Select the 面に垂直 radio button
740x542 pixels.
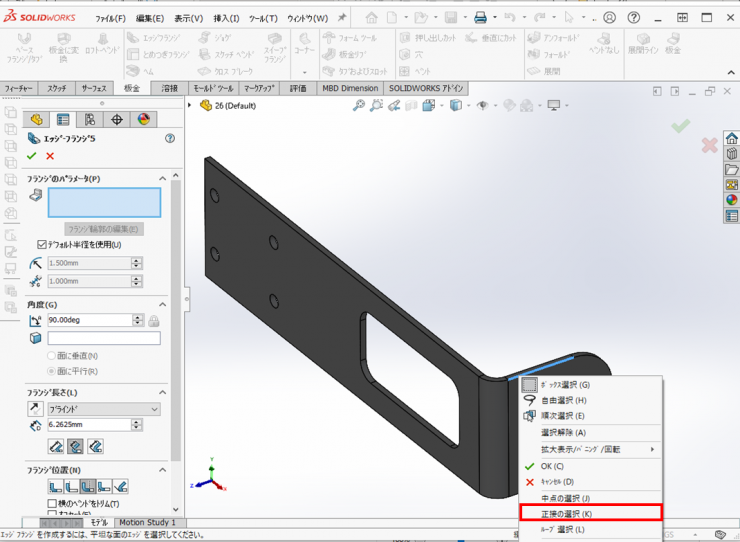tap(52, 356)
